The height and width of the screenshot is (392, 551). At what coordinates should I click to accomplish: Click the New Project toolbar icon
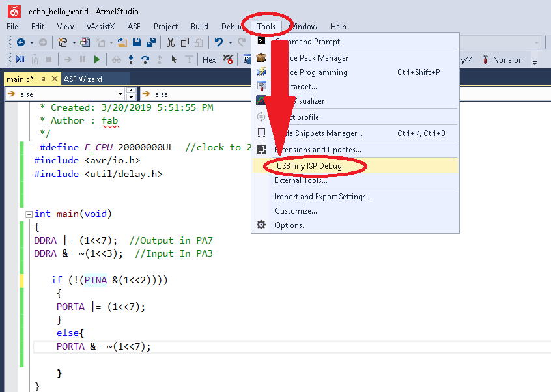point(63,42)
